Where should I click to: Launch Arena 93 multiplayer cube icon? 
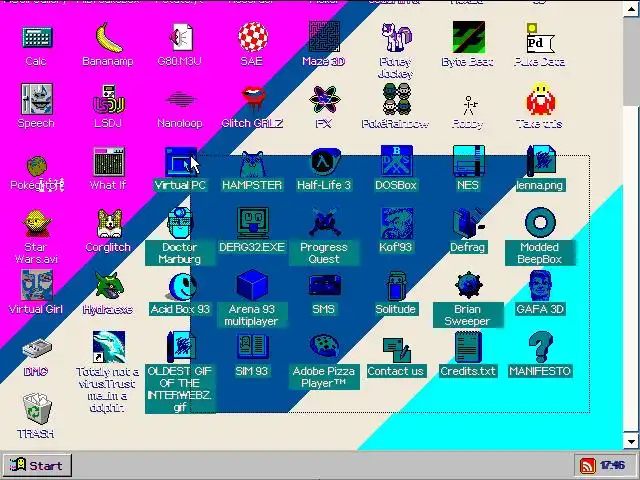click(x=252, y=285)
